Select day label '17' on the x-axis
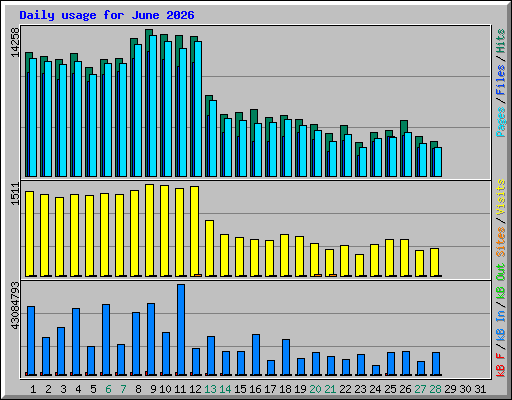Viewport: 512px width, 400px height. [270, 389]
